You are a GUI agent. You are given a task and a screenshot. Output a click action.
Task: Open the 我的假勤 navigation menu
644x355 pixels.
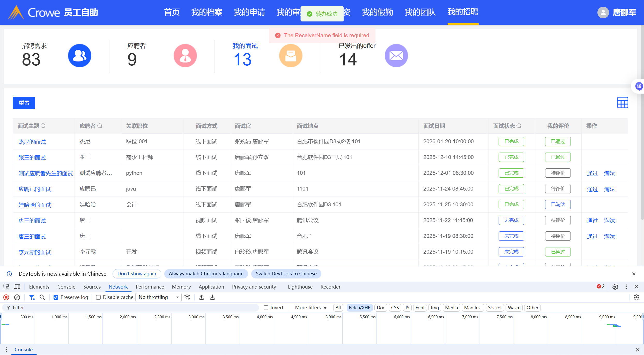click(377, 12)
